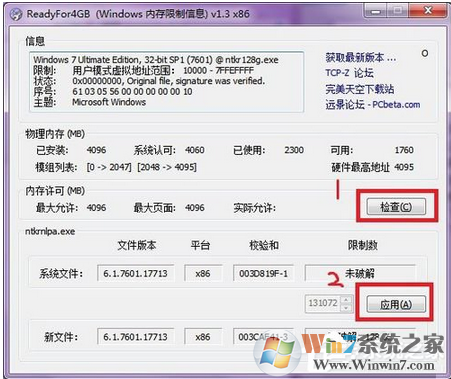
Task: Minimize the ReadyFor4GB window
Action: [375, 12]
